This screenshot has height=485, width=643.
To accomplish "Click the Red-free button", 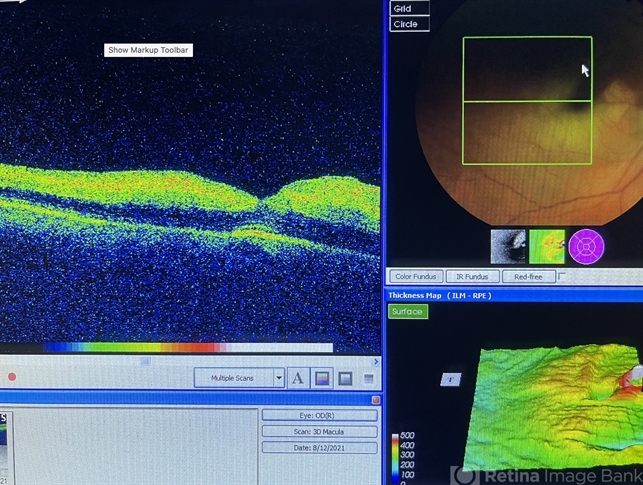I will [x=528, y=276].
